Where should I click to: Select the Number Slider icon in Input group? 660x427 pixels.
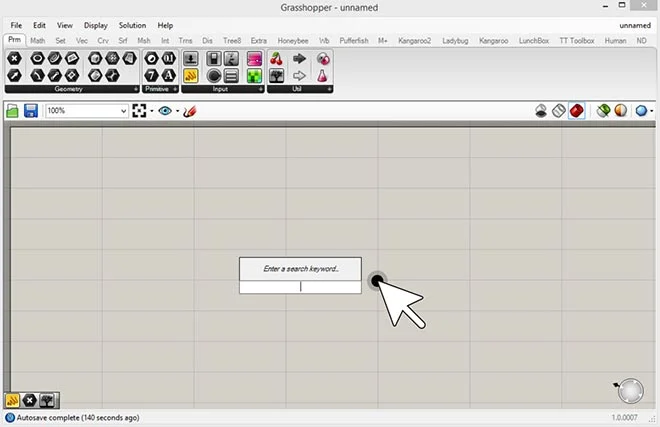coord(191,59)
